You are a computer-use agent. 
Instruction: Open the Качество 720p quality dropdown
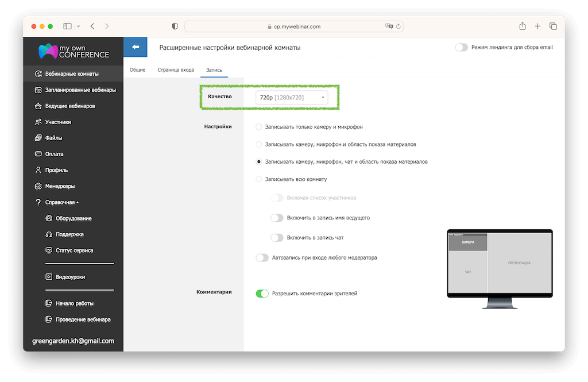click(x=292, y=98)
